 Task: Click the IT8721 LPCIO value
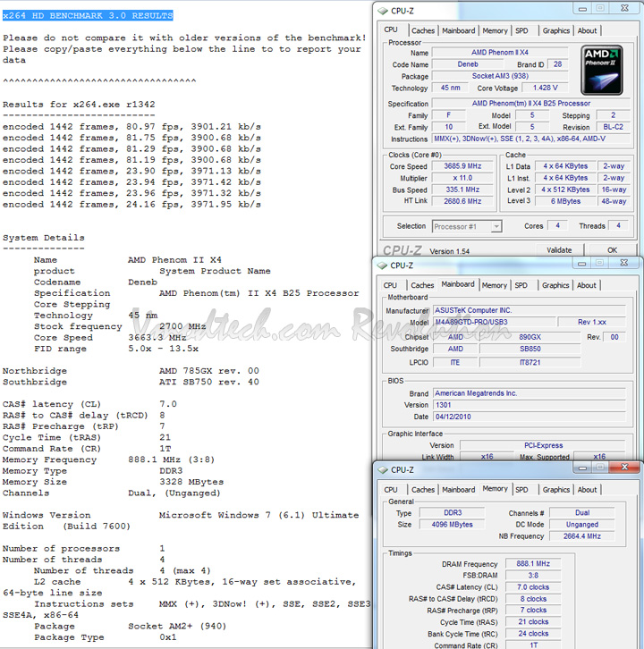coord(530,362)
